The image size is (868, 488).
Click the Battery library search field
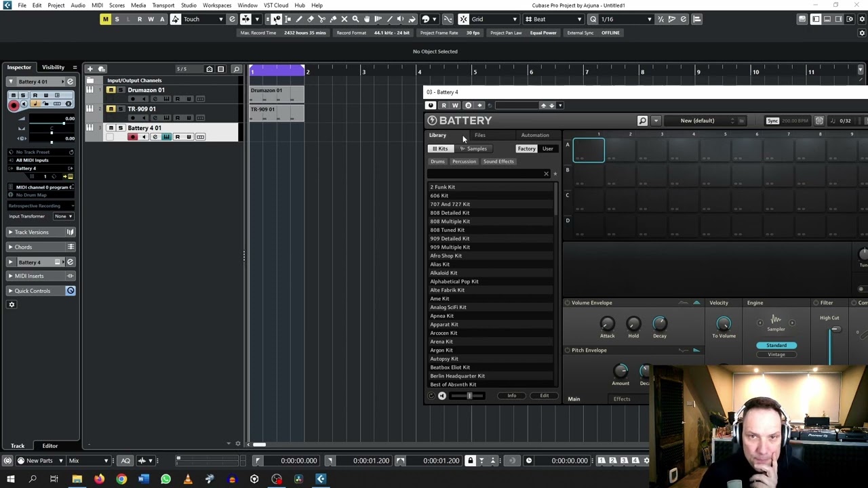click(x=485, y=174)
